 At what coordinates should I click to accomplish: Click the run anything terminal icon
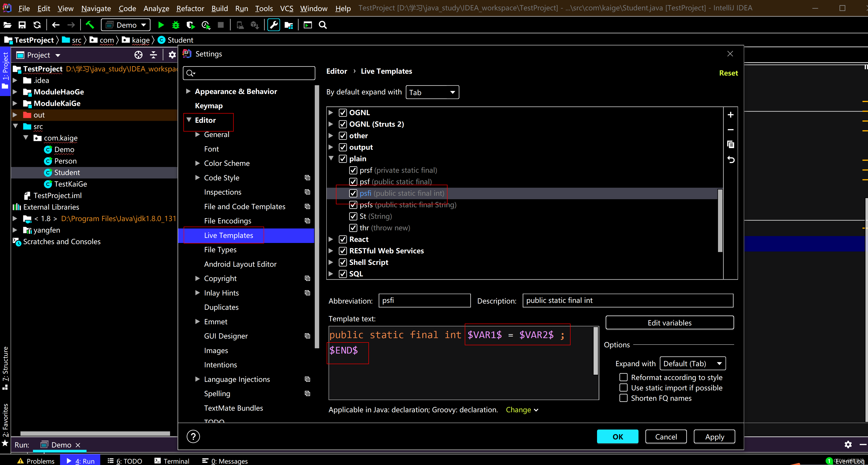[308, 25]
